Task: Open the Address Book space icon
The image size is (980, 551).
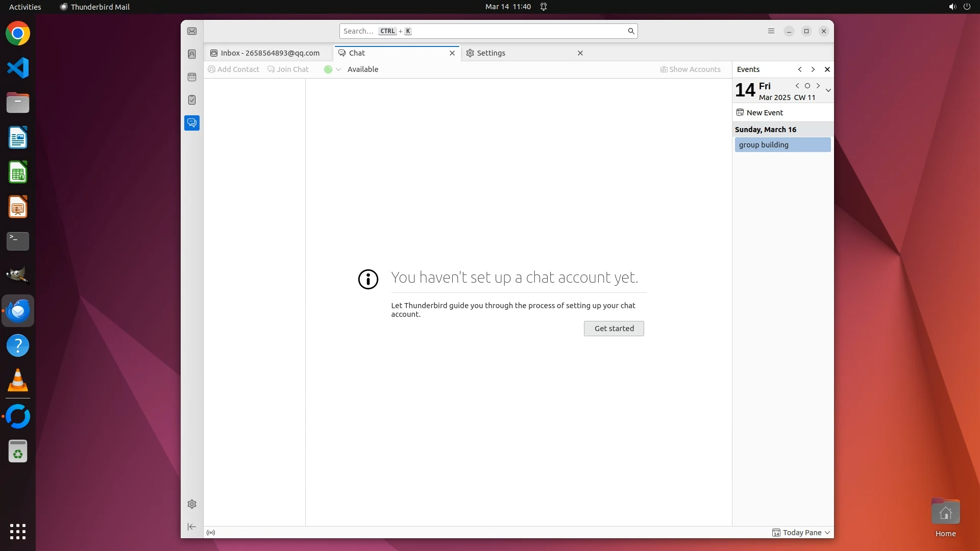Action: 192,54
